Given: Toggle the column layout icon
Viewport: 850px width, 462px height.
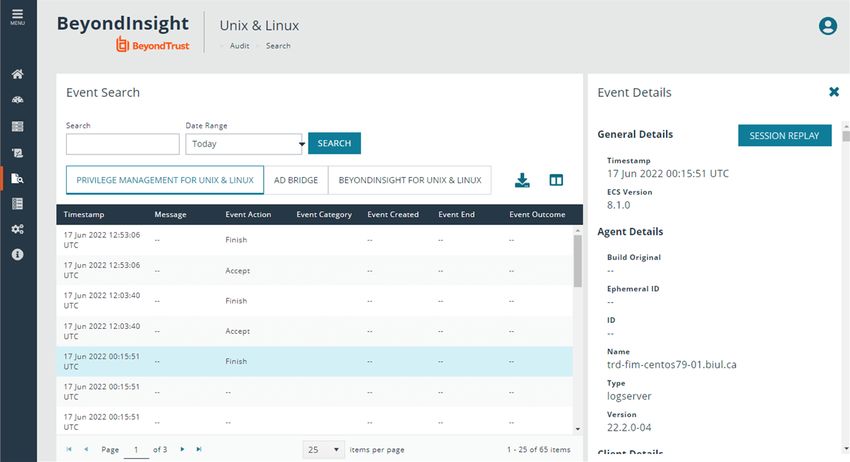Looking at the screenshot, I should (556, 180).
